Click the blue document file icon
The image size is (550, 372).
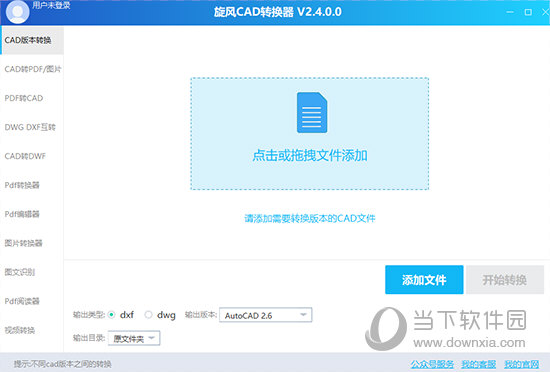tap(312, 113)
